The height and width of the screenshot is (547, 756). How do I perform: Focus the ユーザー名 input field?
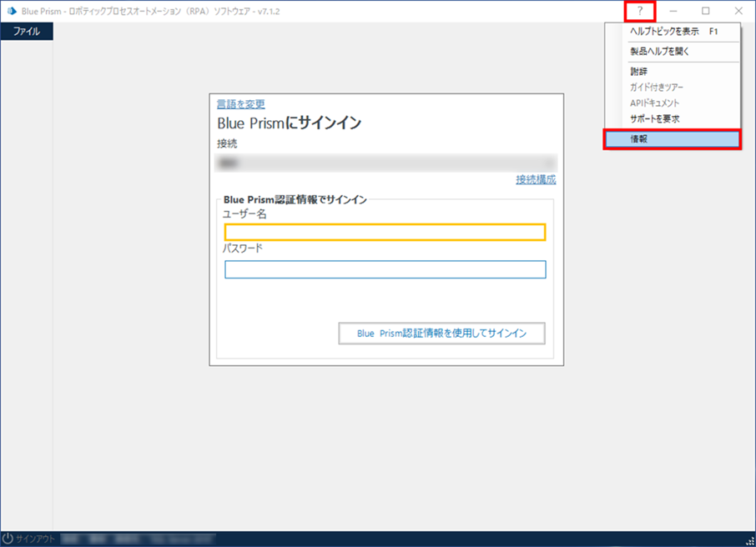385,233
